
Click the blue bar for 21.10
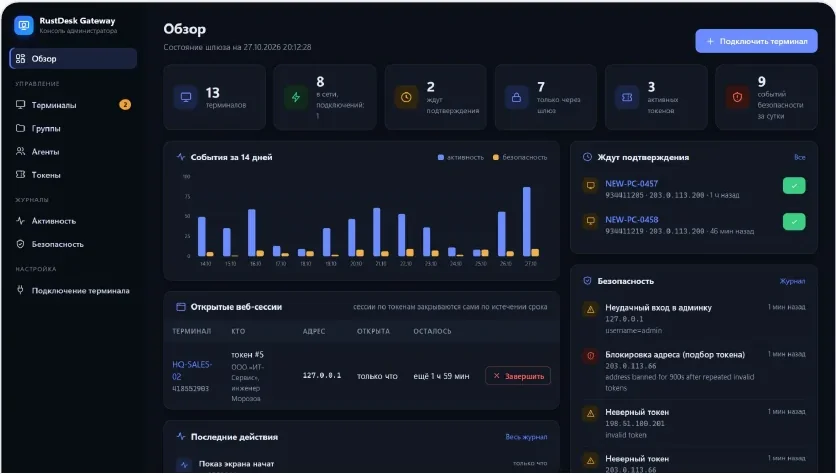[x=377, y=232]
